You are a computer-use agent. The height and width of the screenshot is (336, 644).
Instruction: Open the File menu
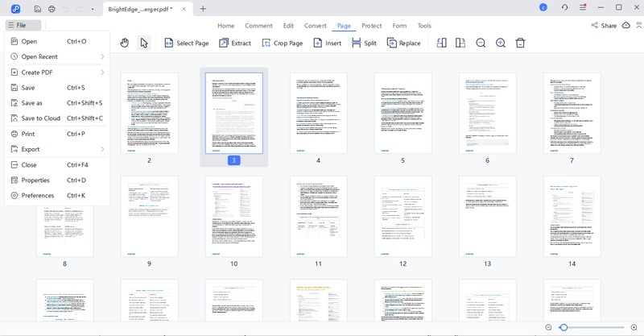tap(23, 25)
